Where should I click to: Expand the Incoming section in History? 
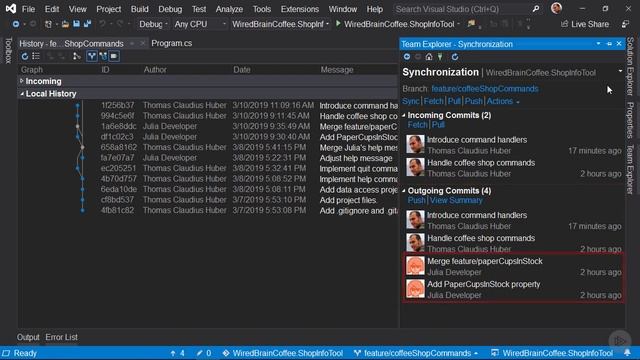(x=22, y=81)
